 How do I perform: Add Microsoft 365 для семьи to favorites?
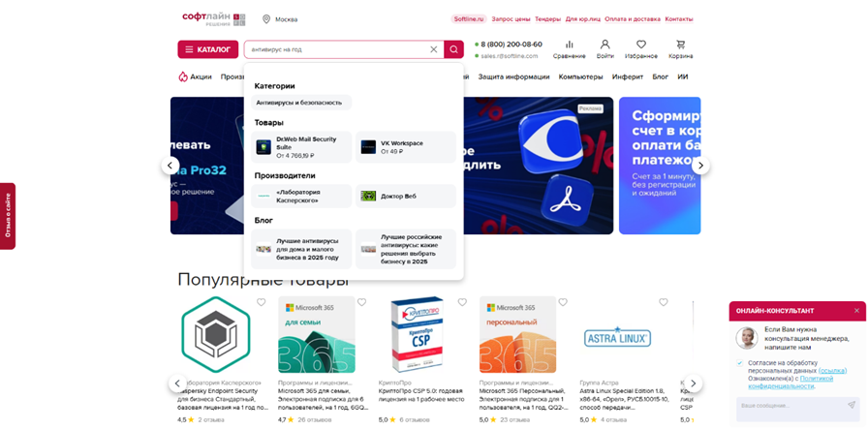(x=361, y=302)
